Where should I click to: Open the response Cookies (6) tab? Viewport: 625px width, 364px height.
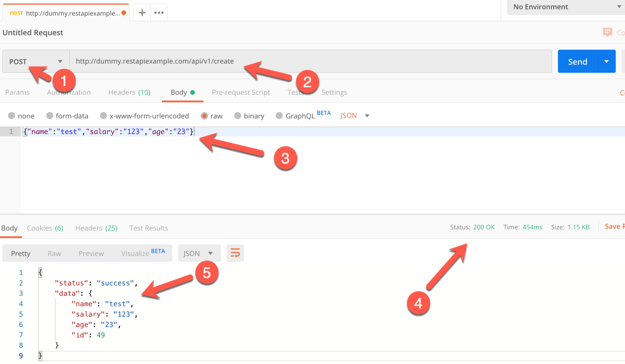[45, 228]
